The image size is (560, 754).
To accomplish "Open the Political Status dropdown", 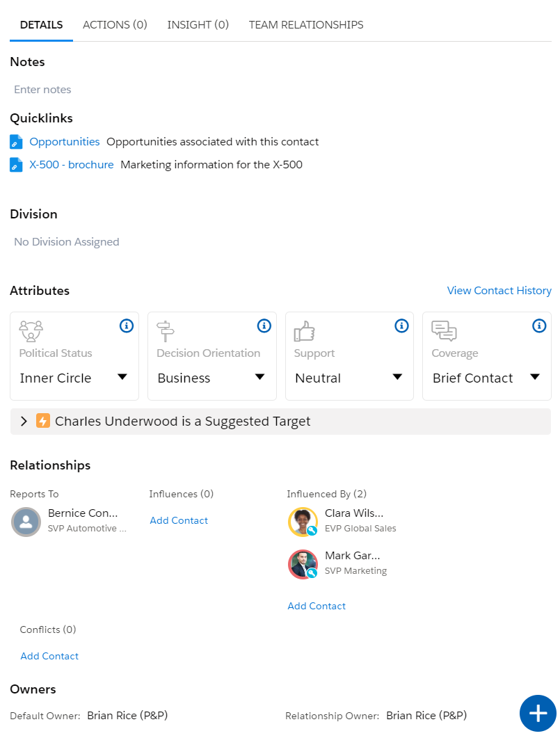I will [x=74, y=378].
